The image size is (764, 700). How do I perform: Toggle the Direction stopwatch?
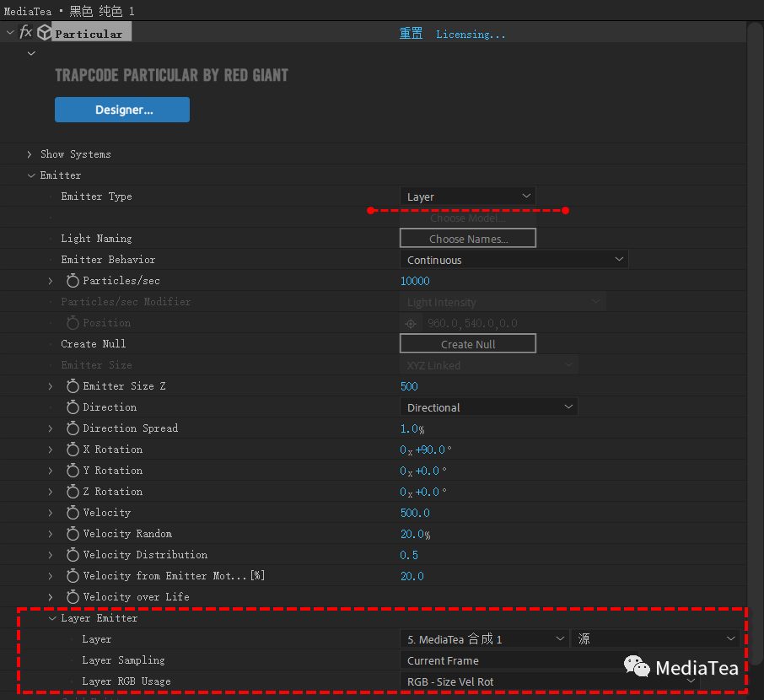[73, 407]
